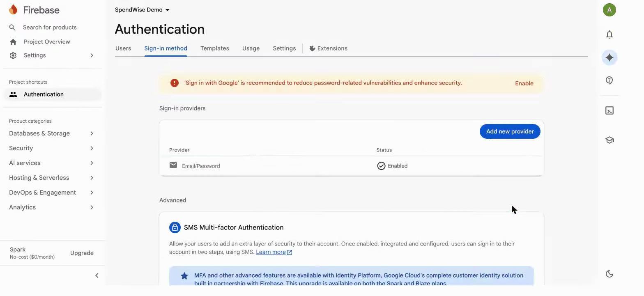
Task: Click the Search for products field
Action: tap(50, 28)
